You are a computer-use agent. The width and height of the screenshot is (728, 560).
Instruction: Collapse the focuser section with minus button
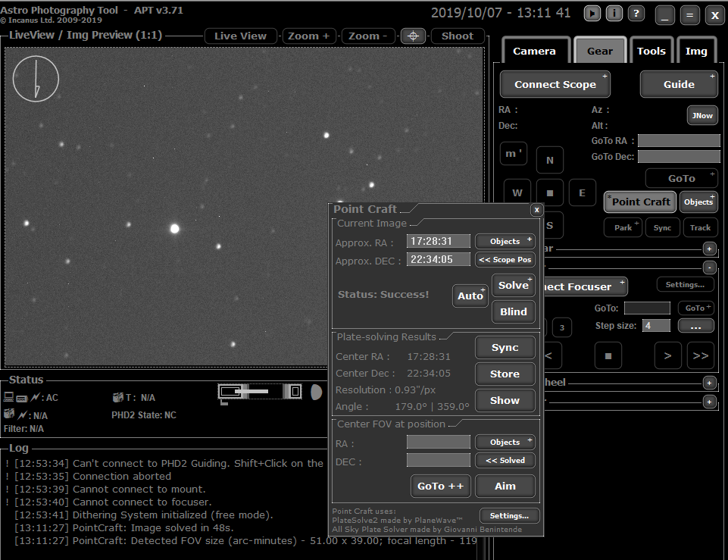tap(709, 267)
